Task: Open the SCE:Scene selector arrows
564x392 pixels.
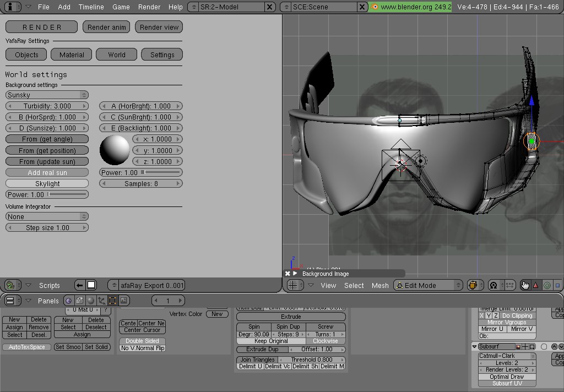Action: point(286,7)
